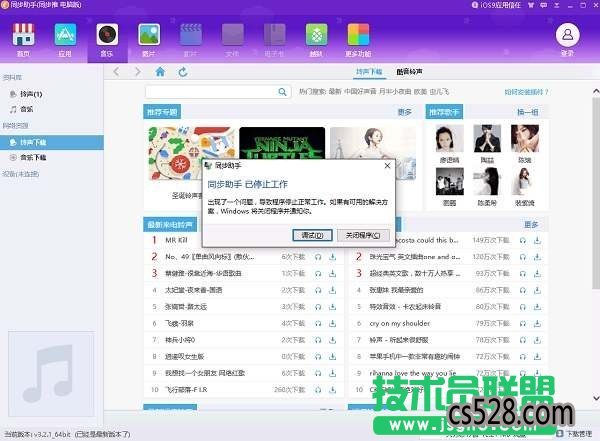Click 换一组 to refresh recommended singers
The height and width of the screenshot is (441, 600).
tap(528, 112)
